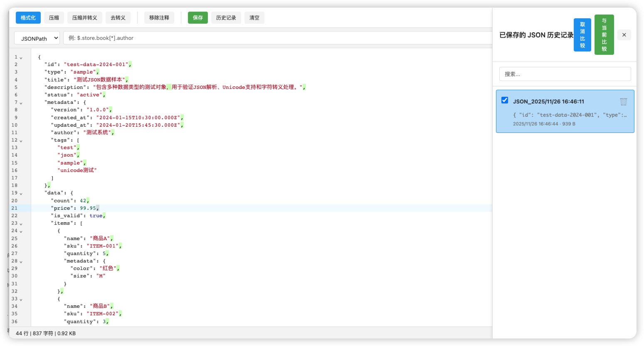Save JSON using green 保存 button
Viewport: 644px width, 346px height.
tap(197, 18)
